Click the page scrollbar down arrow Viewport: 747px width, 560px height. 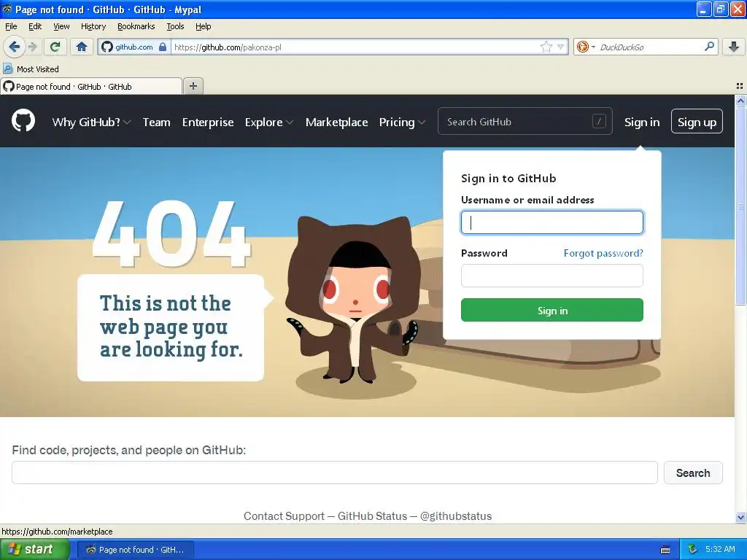coord(740,517)
